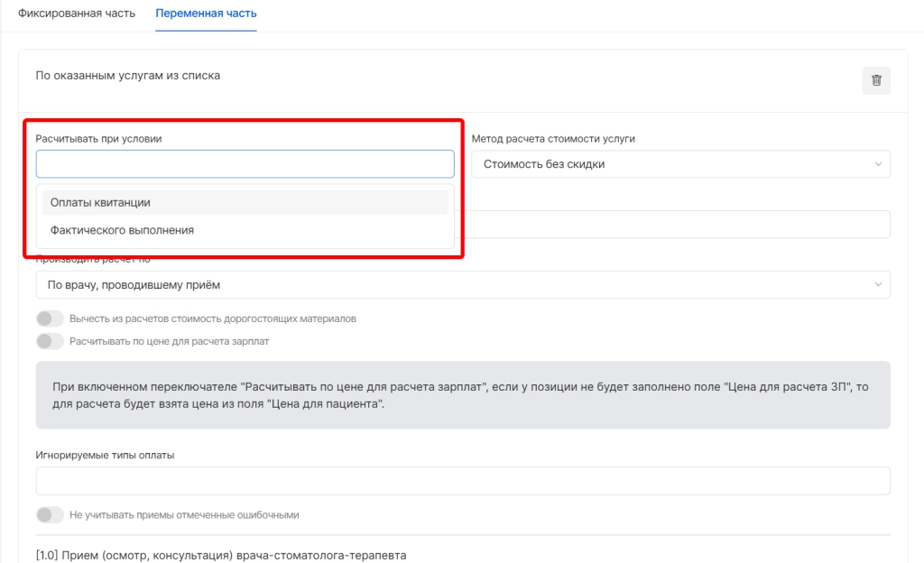Viewport: 924px width, 563px height.
Task: Click the gray info note about "Цена для пациента"
Action: (x=462, y=395)
